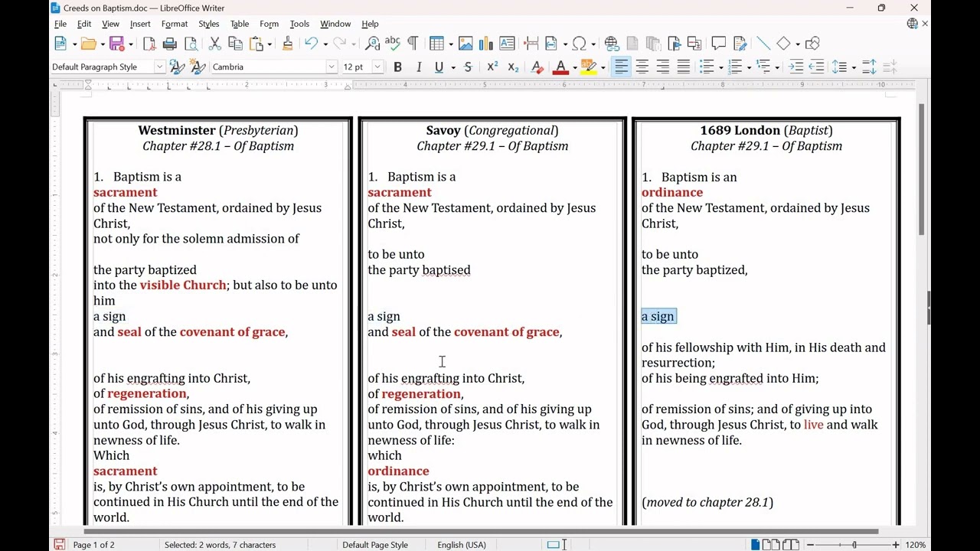Click the Insert Table icon
The image size is (980, 551).
point(436,44)
